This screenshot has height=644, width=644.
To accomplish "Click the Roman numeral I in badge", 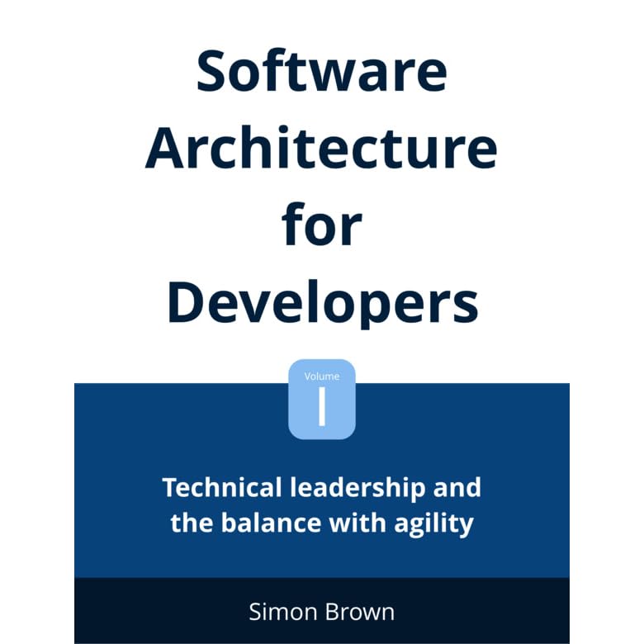I will coord(321,408).
